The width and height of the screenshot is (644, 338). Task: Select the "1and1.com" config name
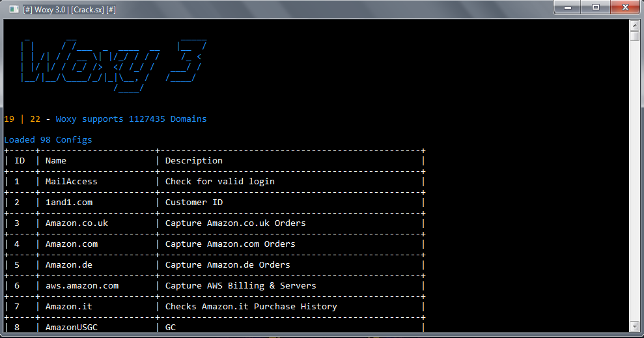coord(69,203)
